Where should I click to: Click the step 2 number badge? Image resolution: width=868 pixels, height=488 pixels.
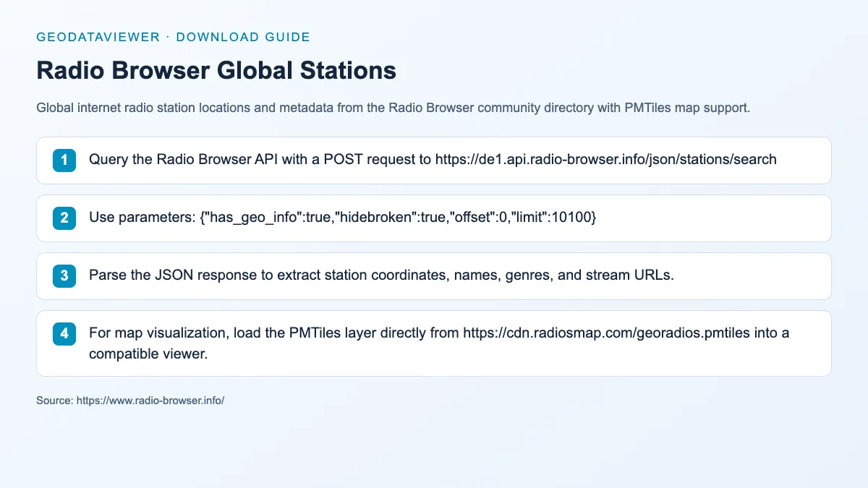[x=64, y=218]
